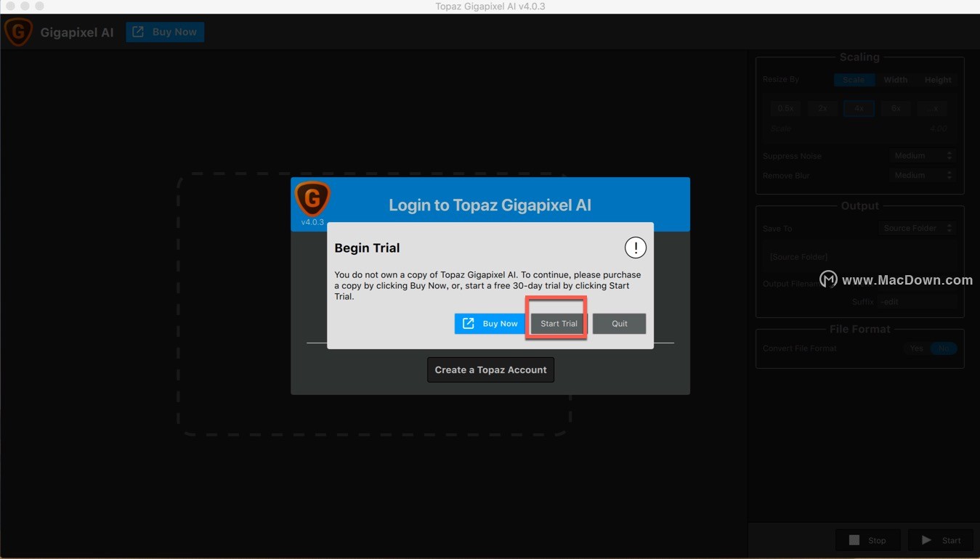Click the v4.0.3 version label
This screenshot has height=559, width=980.
(312, 222)
